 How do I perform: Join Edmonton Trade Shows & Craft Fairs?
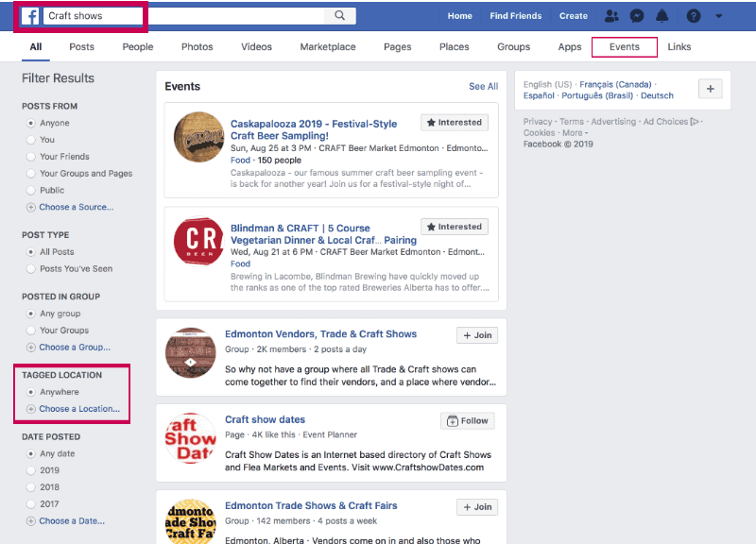click(477, 507)
